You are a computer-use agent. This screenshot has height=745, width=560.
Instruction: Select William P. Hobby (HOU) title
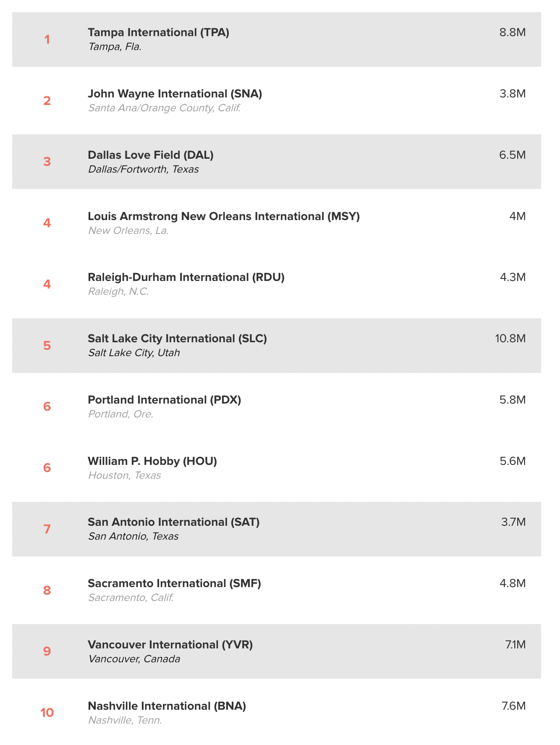click(x=152, y=461)
